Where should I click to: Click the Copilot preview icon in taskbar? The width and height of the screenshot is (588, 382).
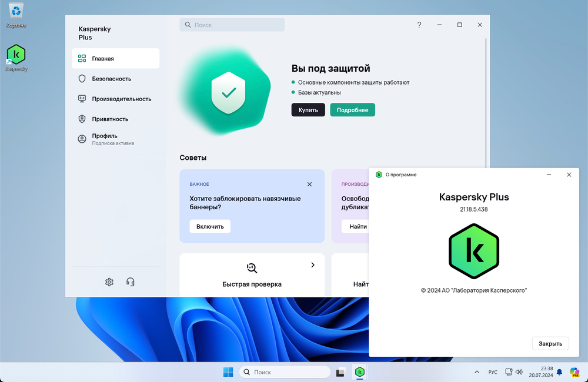(x=574, y=372)
